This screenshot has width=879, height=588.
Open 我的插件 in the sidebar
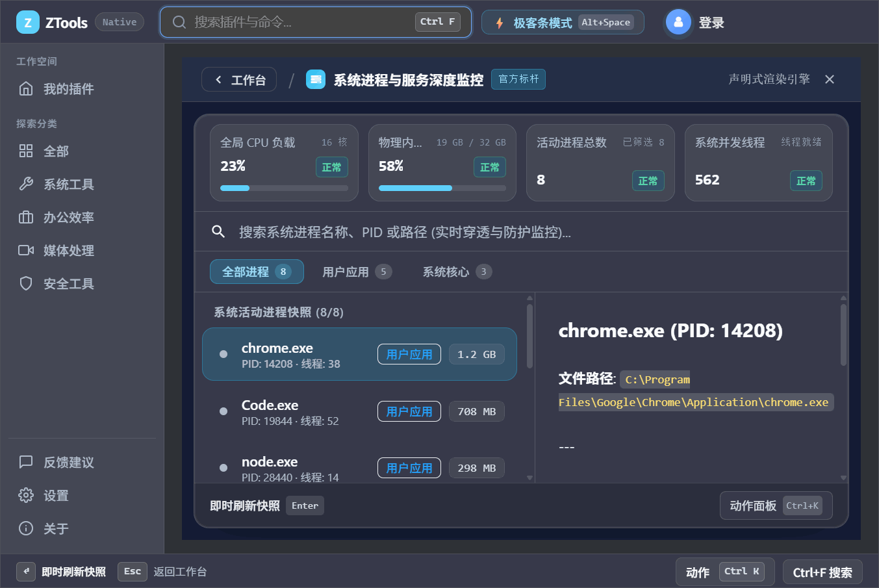pos(83,89)
